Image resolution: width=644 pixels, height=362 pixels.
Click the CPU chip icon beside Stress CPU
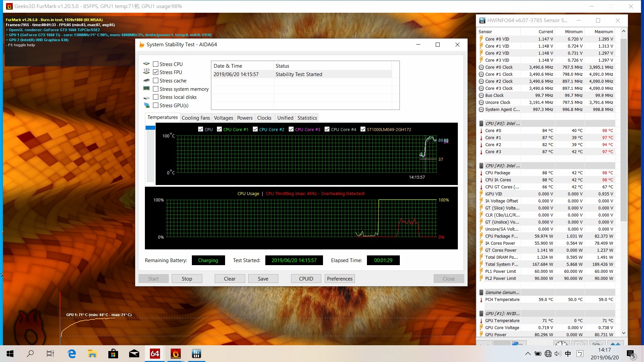146,64
